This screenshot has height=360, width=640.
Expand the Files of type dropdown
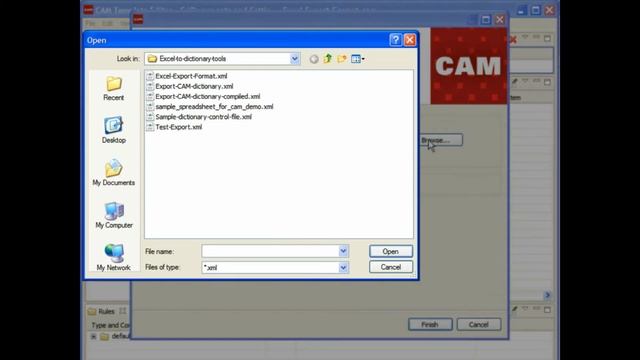point(343,267)
